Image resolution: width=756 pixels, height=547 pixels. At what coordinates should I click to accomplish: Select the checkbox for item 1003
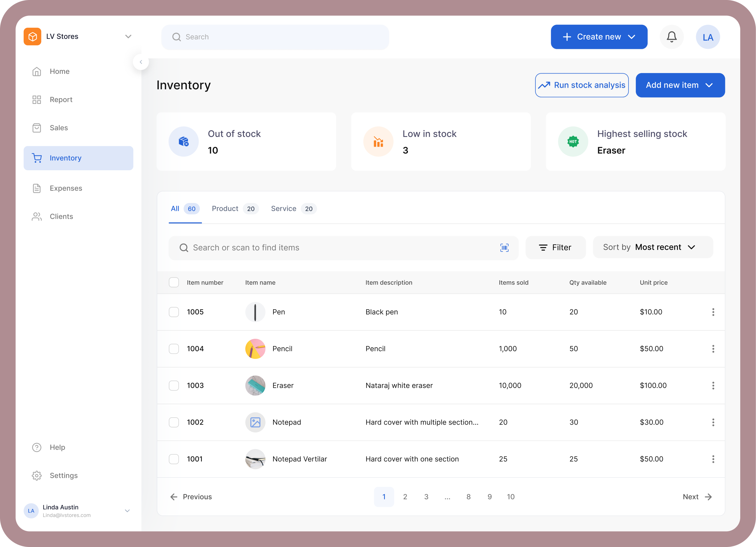click(174, 385)
